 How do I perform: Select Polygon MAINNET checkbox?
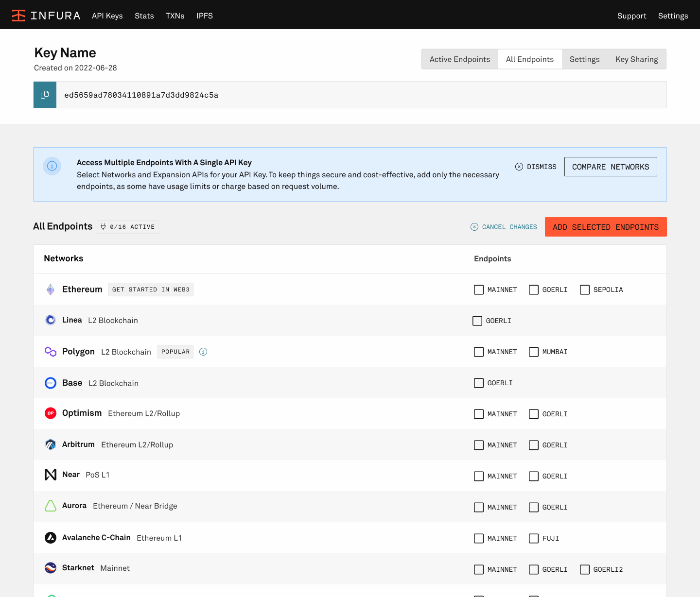tap(479, 352)
